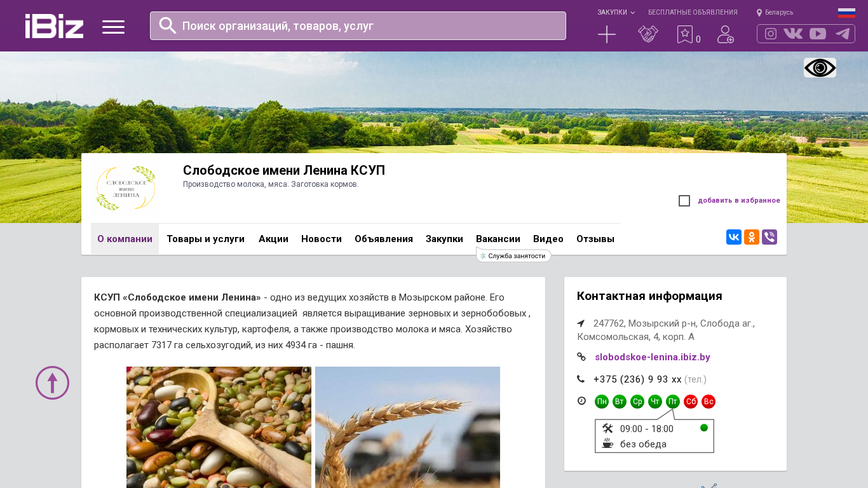Image resolution: width=868 pixels, height=488 pixels.
Task: Visit slobodskoe-lenina.ibiz.by website link
Action: (x=653, y=357)
